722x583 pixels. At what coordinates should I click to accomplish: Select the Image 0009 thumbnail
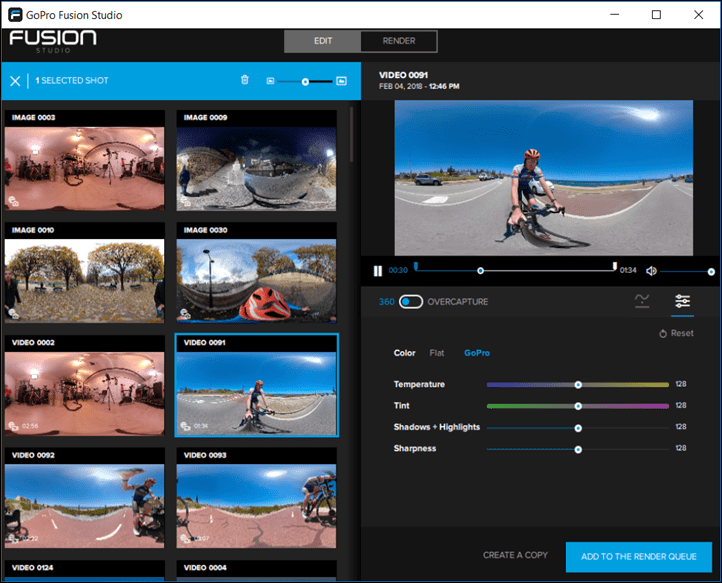click(x=256, y=160)
